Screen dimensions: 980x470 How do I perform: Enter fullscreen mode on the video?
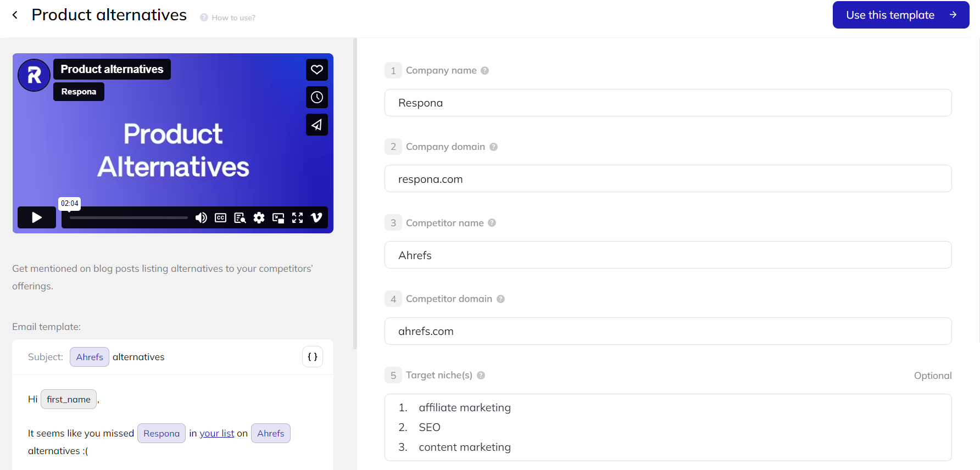point(298,218)
